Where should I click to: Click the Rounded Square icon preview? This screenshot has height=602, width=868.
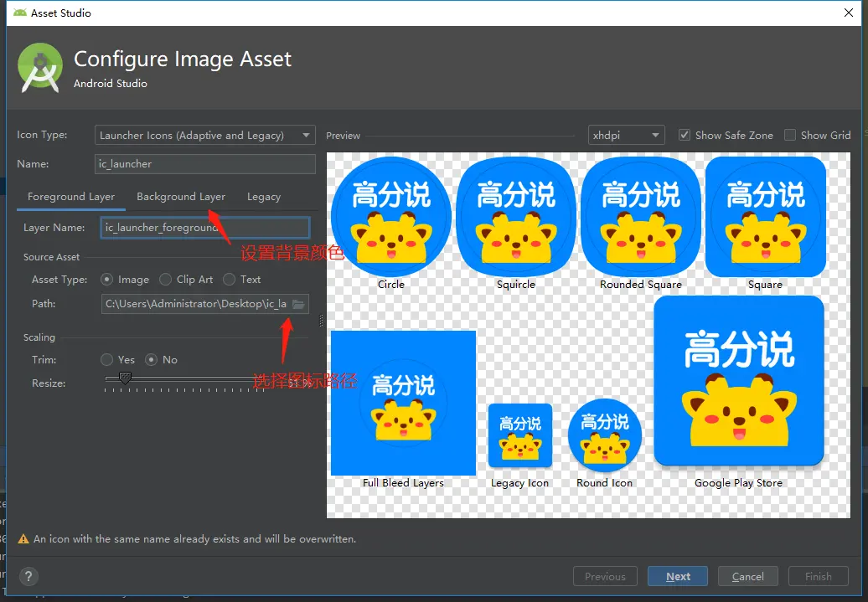tap(641, 217)
